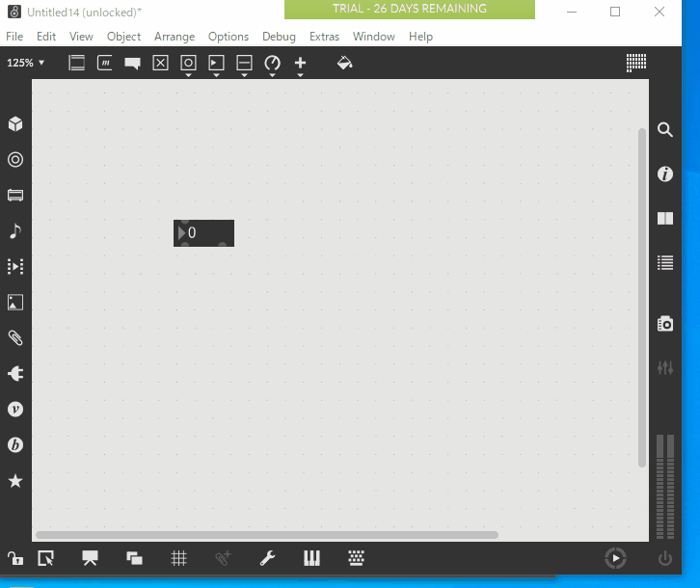Expand the plus add-object dropdown
700x588 pixels.
tap(300, 75)
